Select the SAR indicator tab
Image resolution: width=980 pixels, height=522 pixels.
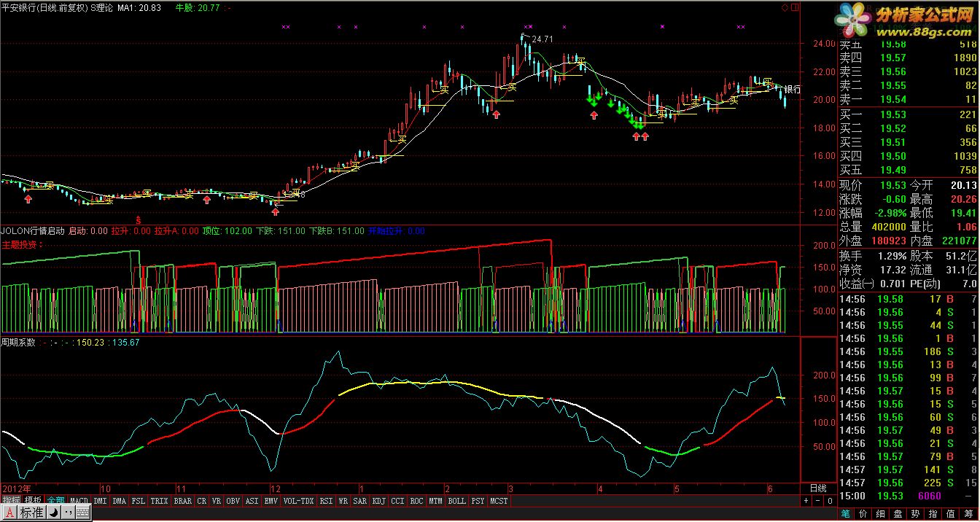pyautogui.click(x=359, y=501)
